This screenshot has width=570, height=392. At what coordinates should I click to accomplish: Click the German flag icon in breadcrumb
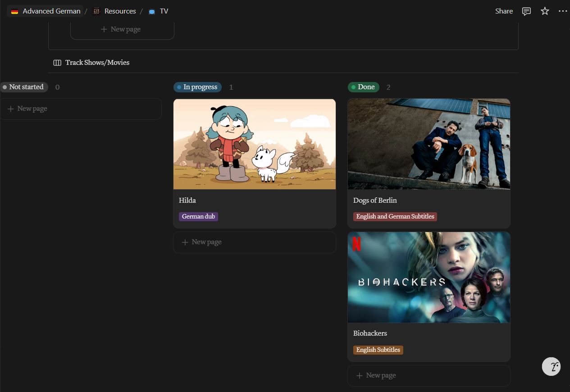point(15,11)
